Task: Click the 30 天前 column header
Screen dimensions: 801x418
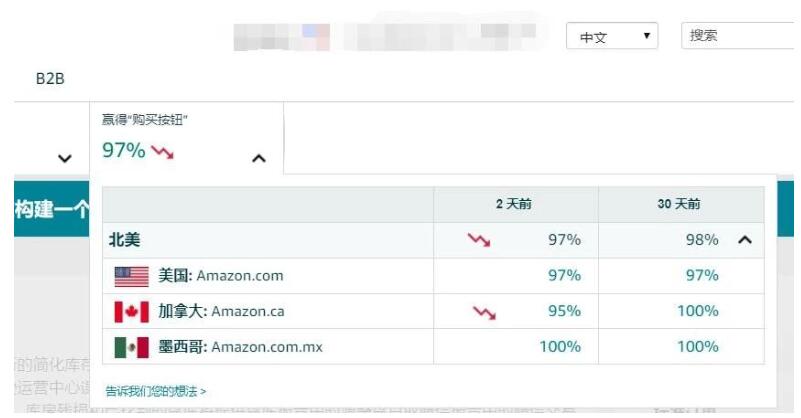Action: tap(680, 204)
